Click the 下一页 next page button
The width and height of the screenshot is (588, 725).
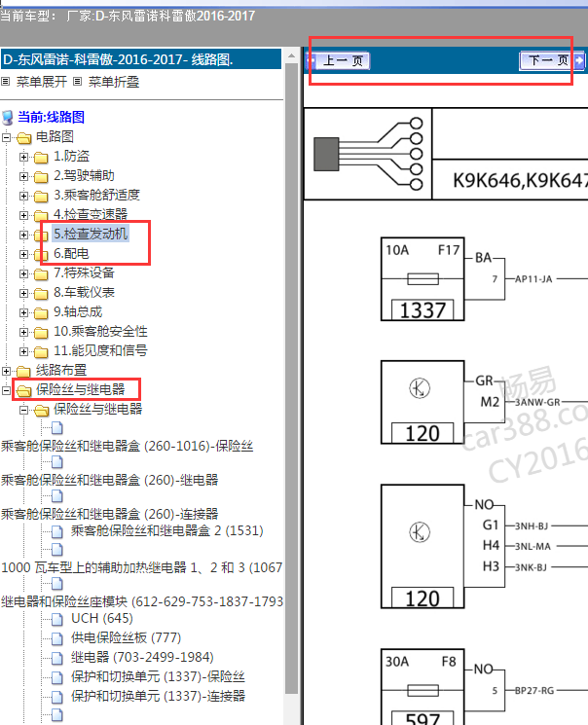pyautogui.click(x=552, y=60)
